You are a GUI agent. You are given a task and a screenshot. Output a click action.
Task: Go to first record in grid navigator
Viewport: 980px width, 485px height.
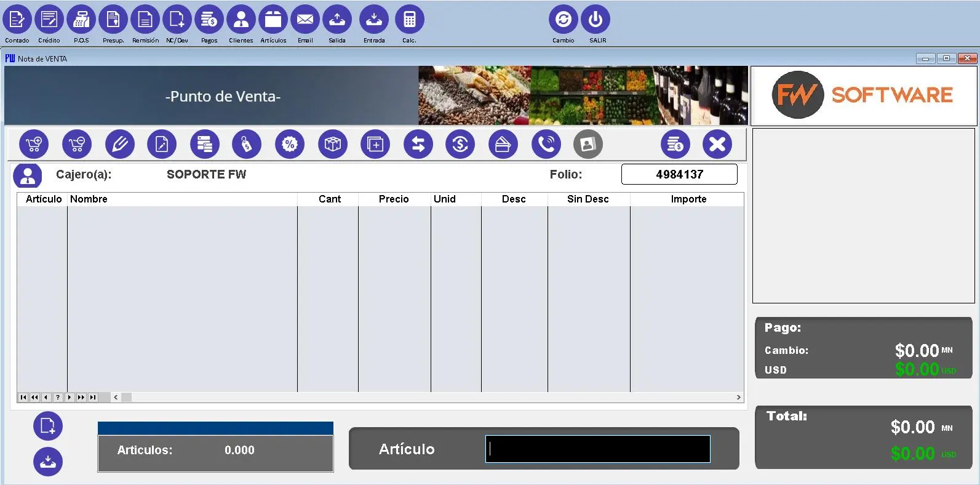click(x=23, y=398)
